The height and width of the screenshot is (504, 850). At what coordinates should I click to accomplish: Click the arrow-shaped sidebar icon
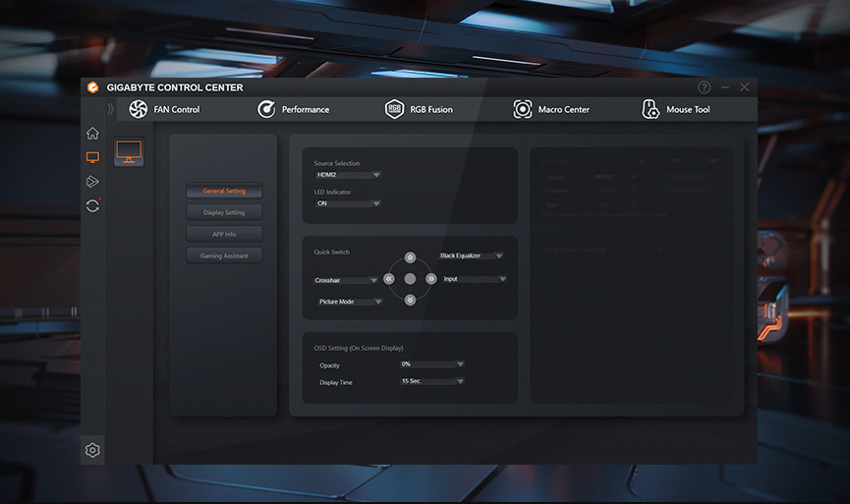tap(92, 182)
